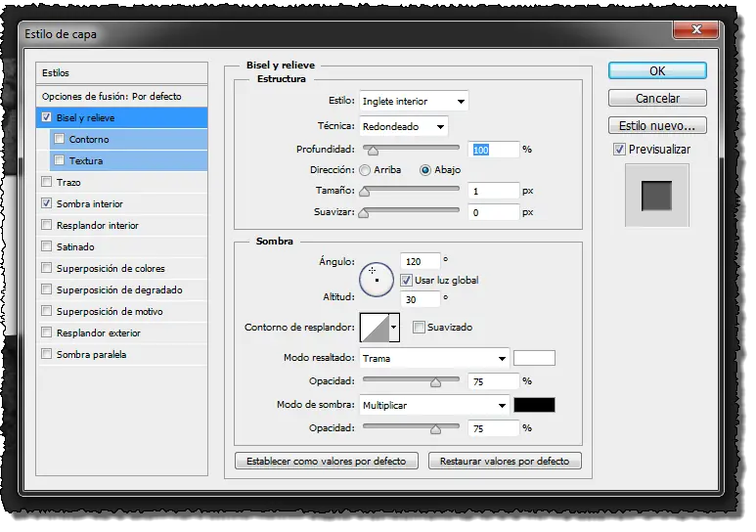Open the Técnica dropdown (Redondeado)

[404, 127]
